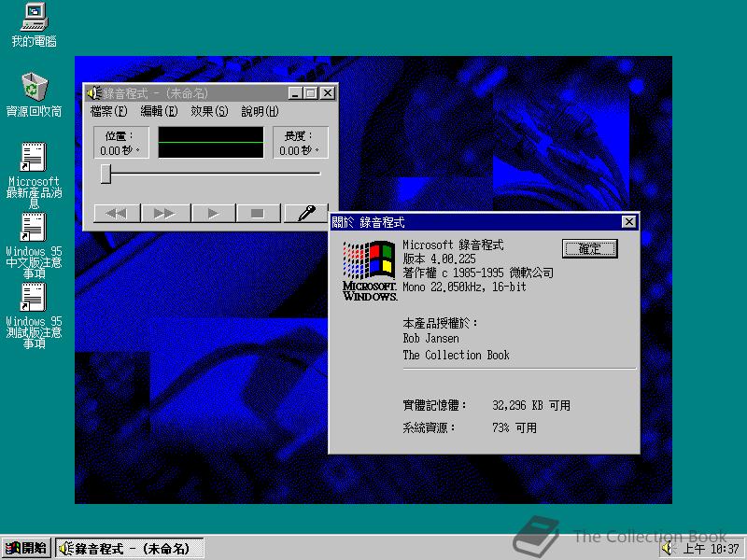Close the 關於 錄音程式 About dialog
This screenshot has height=560, width=747.
628,222
